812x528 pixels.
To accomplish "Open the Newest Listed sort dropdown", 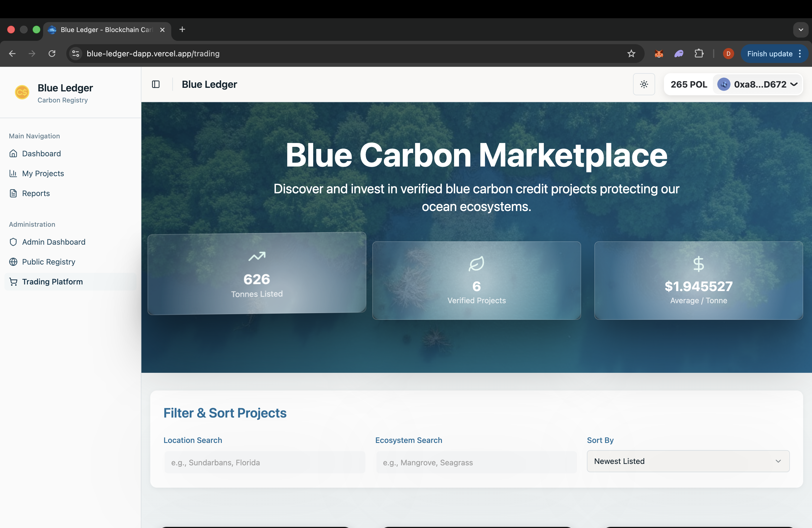I will click(688, 461).
